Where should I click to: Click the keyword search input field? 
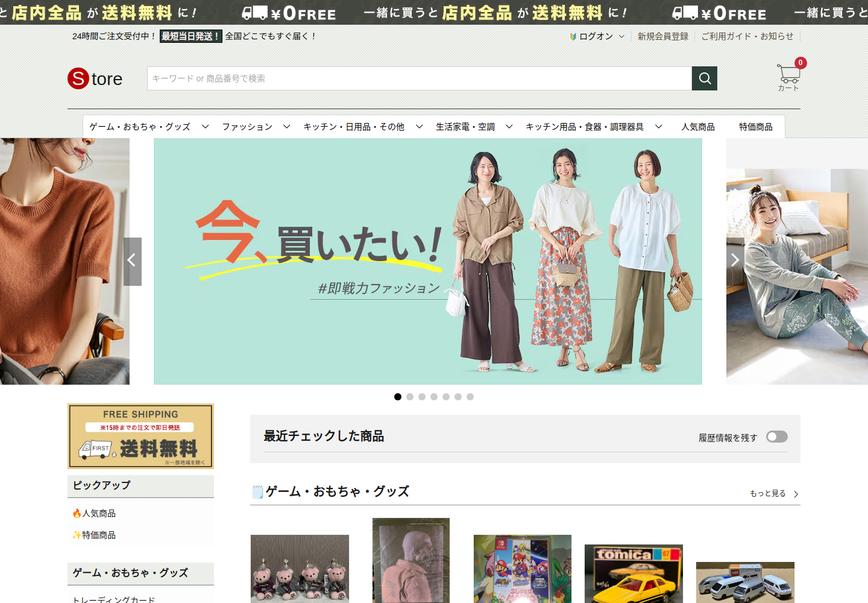pos(420,78)
